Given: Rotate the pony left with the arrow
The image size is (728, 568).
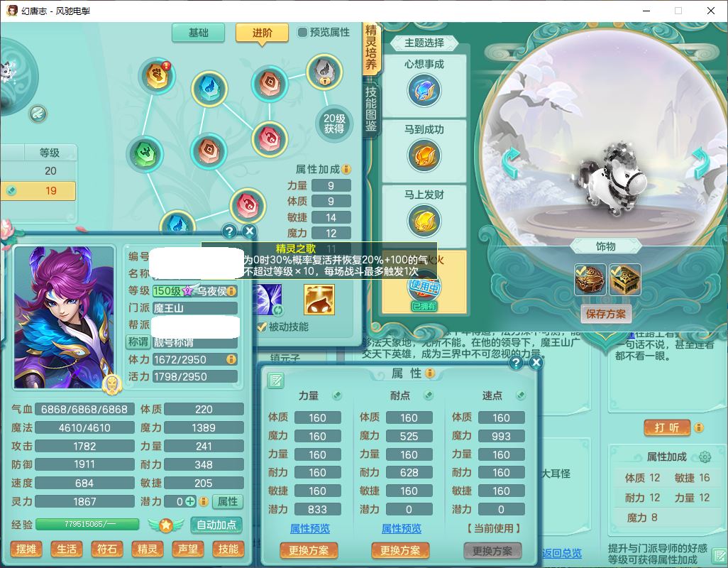Looking at the screenshot, I should click(x=511, y=163).
